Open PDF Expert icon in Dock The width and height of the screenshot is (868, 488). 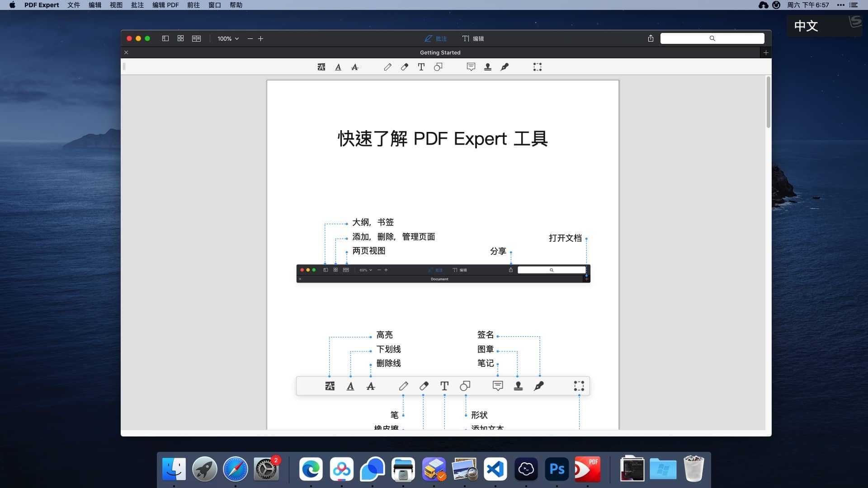point(588,469)
